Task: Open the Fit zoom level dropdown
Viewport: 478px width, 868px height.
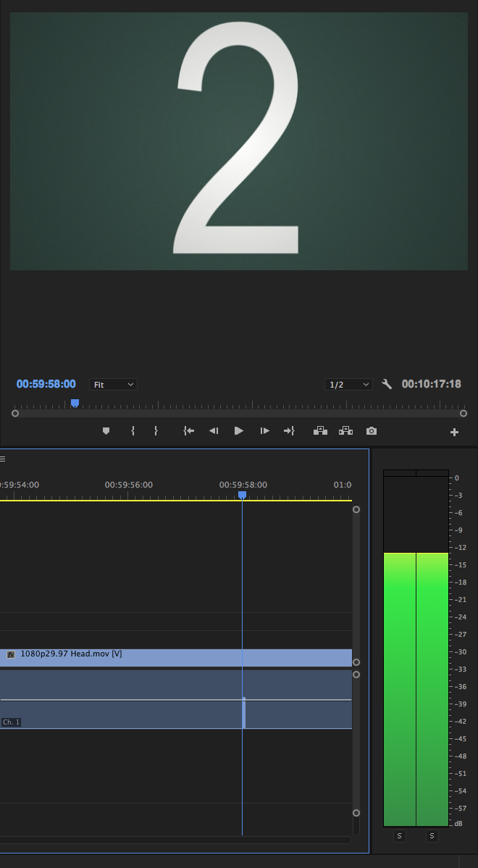Action: coord(113,384)
